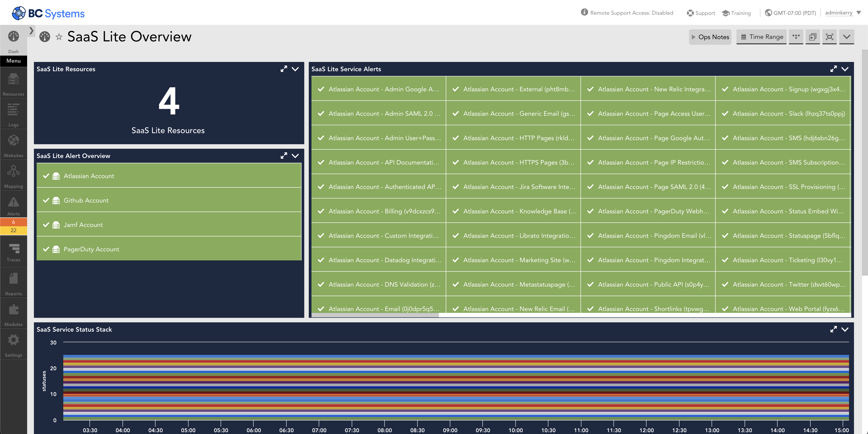This screenshot has height=434, width=868.
Task: Open Atlassian Account - Twitter alert cell
Action: click(x=783, y=284)
